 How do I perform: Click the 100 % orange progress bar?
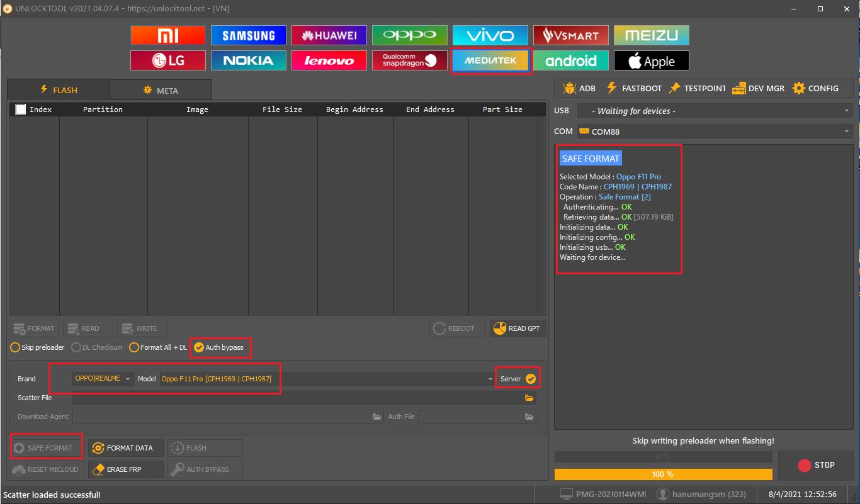coord(663,474)
